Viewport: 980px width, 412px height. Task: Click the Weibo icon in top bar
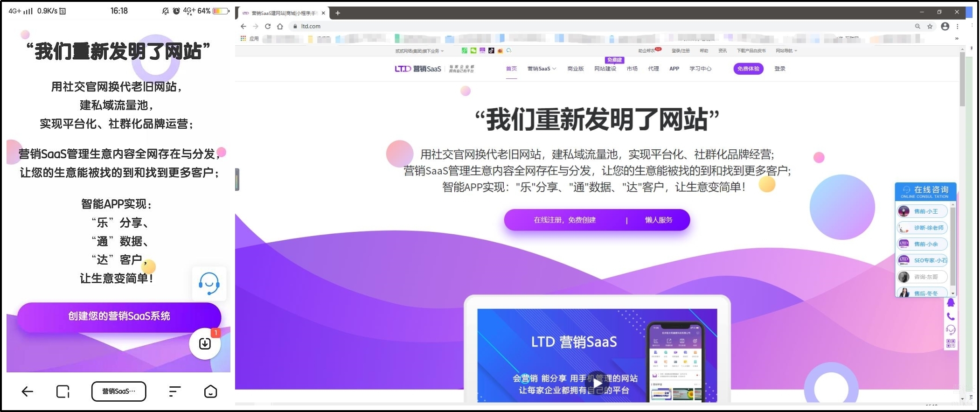coord(500,50)
